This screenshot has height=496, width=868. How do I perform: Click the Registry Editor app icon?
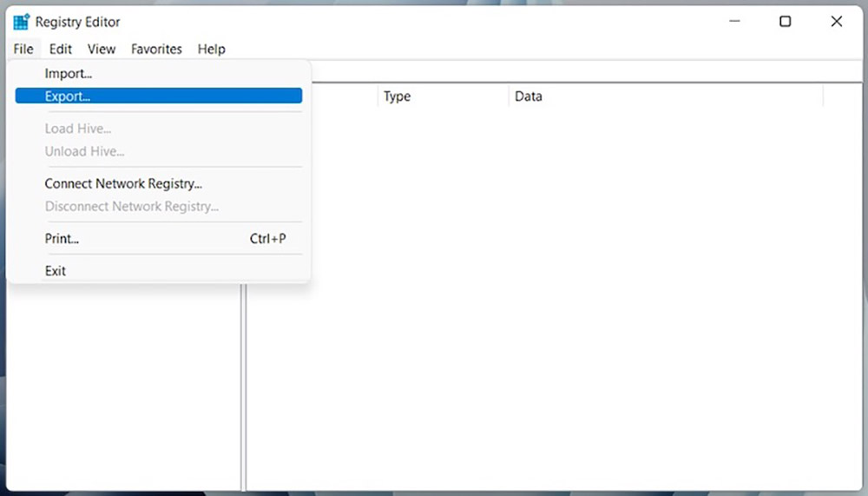(x=21, y=22)
